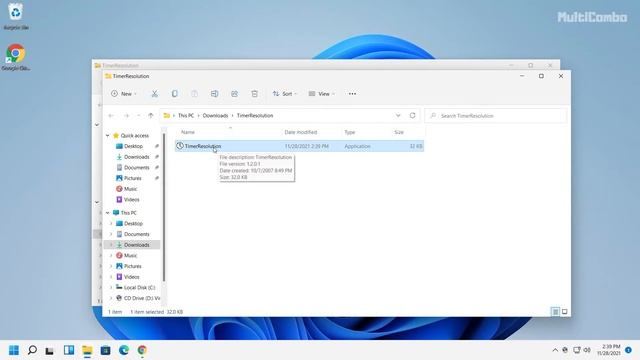The height and width of the screenshot is (360, 640).
Task: Open Documents under This PC
Action: (x=137, y=234)
